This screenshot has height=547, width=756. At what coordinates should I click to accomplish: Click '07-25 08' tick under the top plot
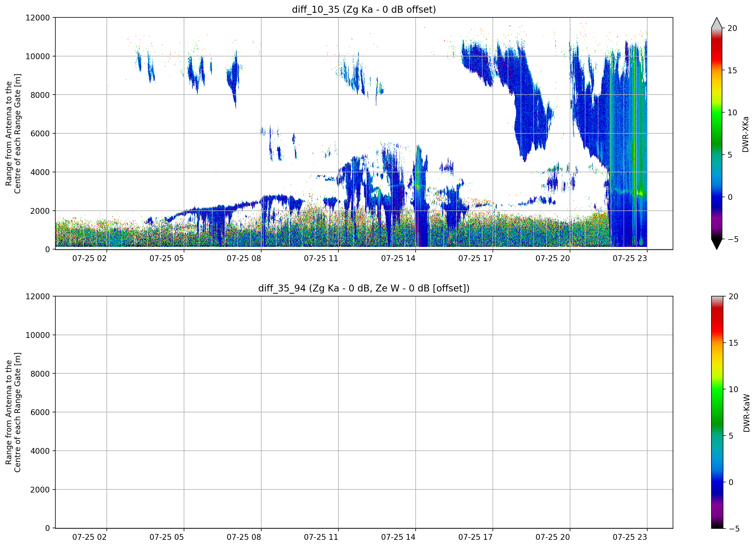point(244,259)
